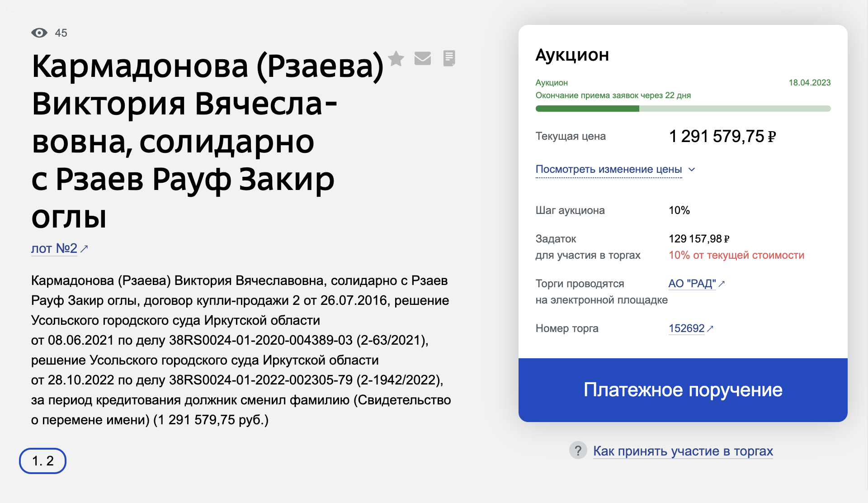Click current price 1 291 579,75 ₽
Viewport: 868px width, 503px height.
coord(722,136)
